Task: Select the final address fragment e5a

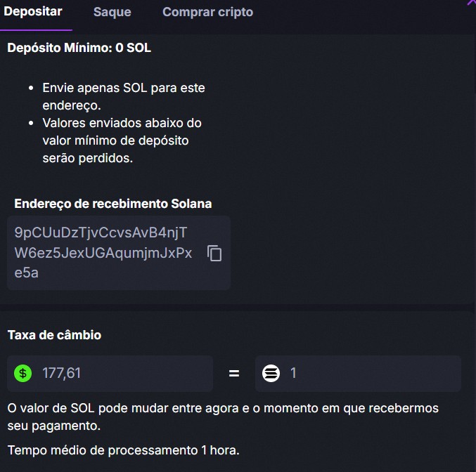Action: [27, 273]
